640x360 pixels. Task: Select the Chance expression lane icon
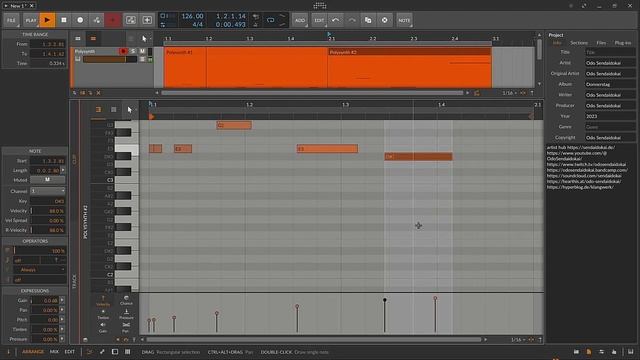126,300
